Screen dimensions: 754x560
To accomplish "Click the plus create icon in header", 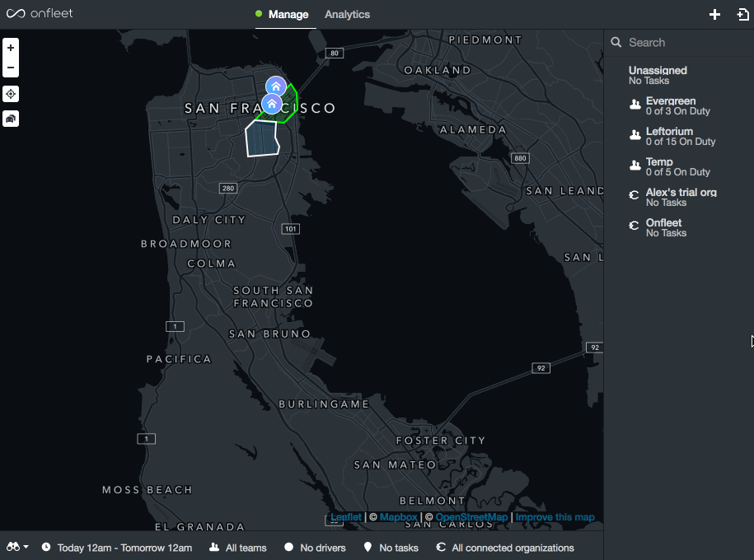I will tap(714, 15).
